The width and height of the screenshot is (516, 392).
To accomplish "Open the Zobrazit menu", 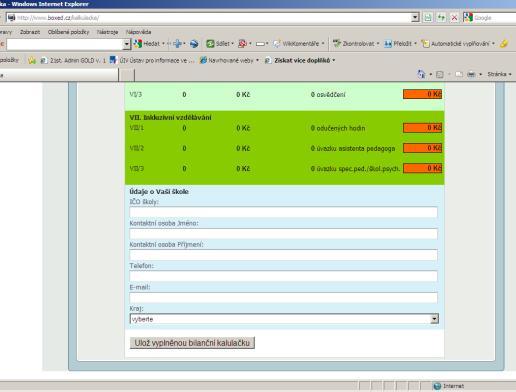I will pyautogui.click(x=30, y=32).
